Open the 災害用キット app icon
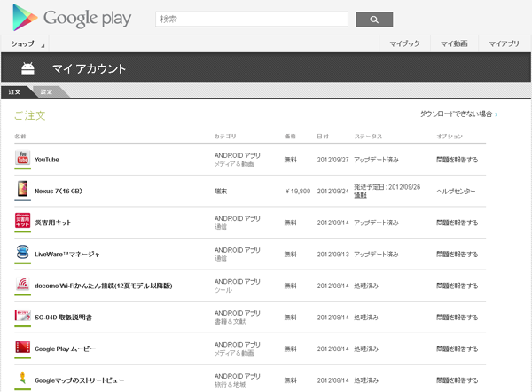Viewport: 532px width, 392px height. point(23,221)
